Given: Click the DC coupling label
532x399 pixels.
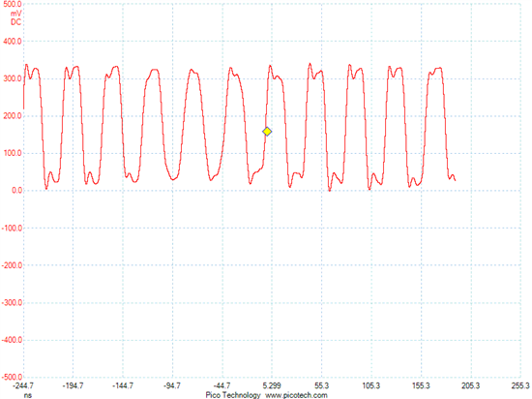Looking at the screenshot, I should [x=15, y=22].
